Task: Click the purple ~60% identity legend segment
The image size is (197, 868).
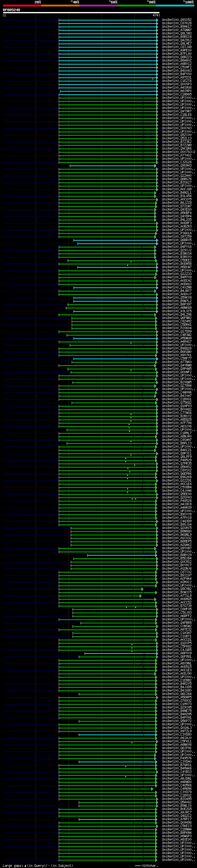Action: coord(99,6)
